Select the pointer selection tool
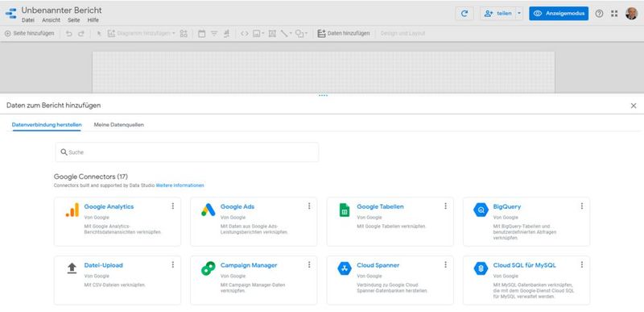The height and width of the screenshot is (312, 644). click(x=99, y=34)
